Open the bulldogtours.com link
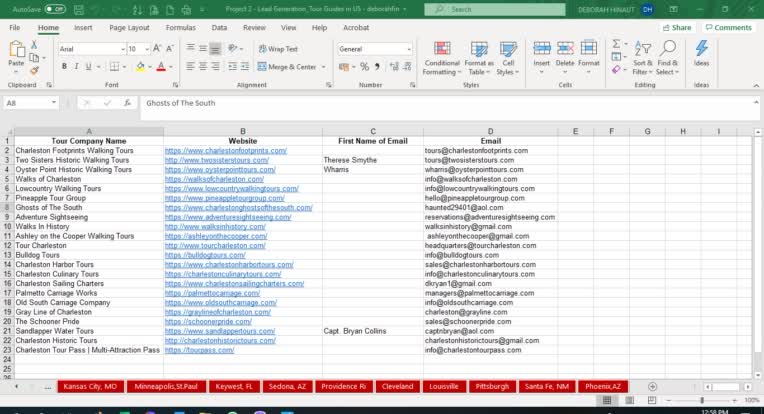Image resolution: width=764 pixels, height=414 pixels. pos(205,255)
